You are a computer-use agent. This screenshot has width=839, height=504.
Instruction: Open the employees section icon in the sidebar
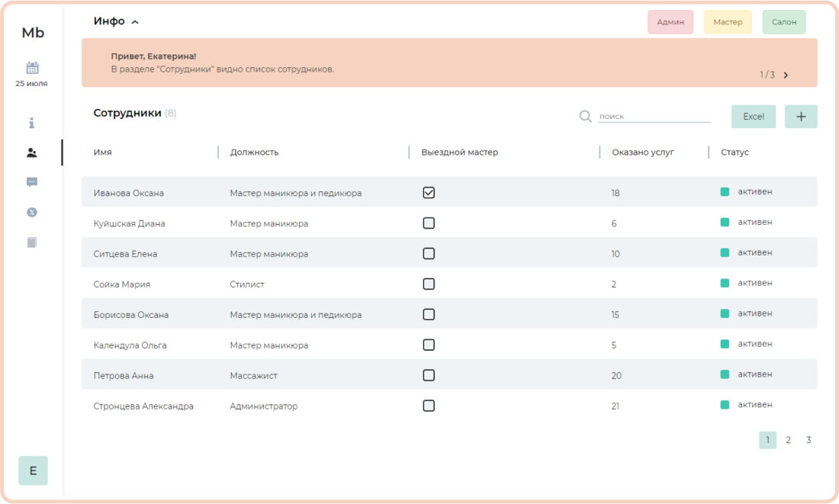[32, 152]
